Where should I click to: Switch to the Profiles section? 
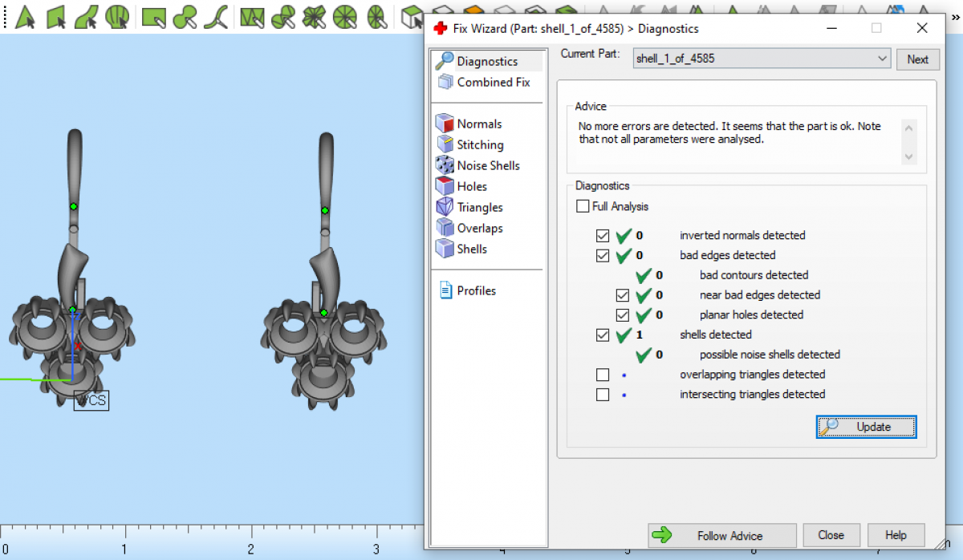[x=476, y=291]
